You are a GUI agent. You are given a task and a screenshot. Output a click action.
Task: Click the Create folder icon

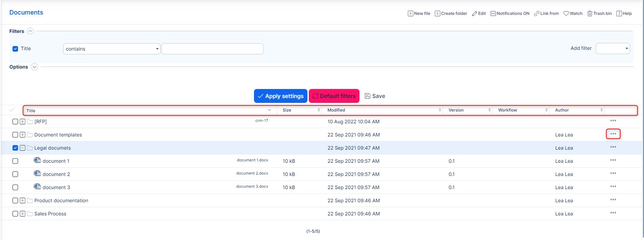pos(438,14)
